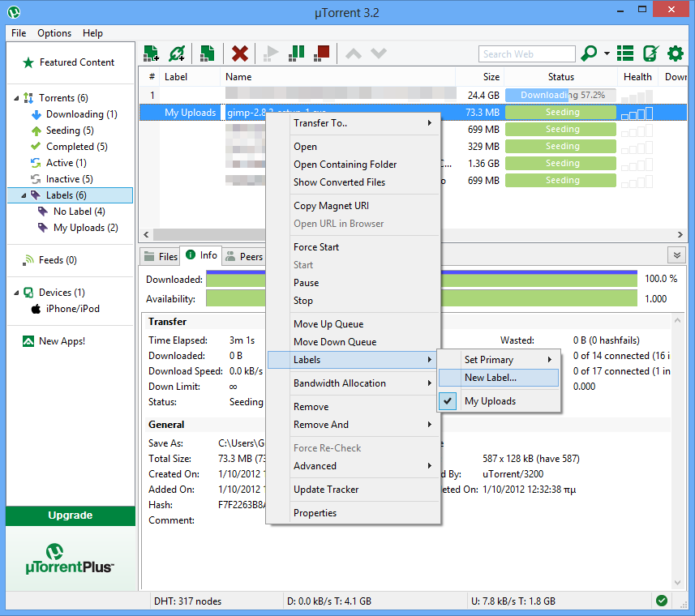The height and width of the screenshot is (616, 695).
Task: Click the Add Torrent toolbar icon
Action: click(151, 53)
